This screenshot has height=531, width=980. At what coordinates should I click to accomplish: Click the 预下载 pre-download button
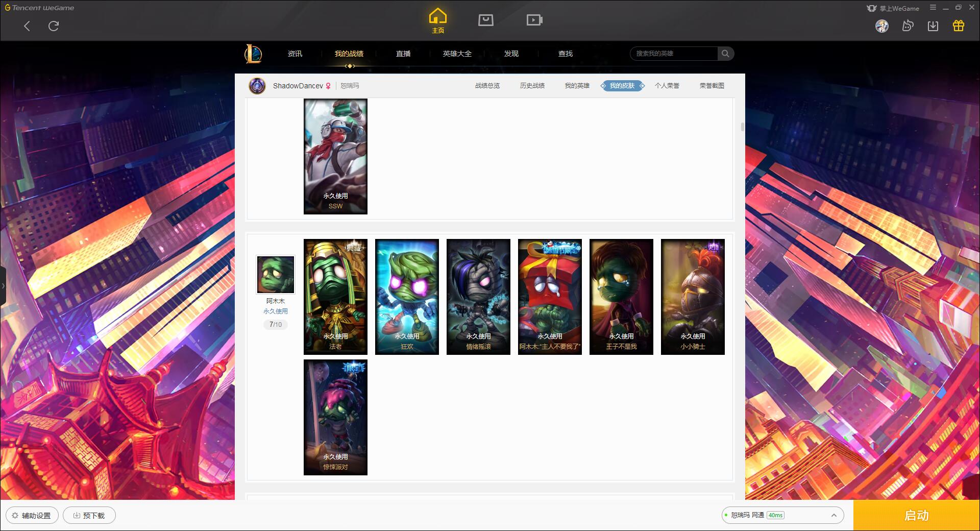[89, 516]
